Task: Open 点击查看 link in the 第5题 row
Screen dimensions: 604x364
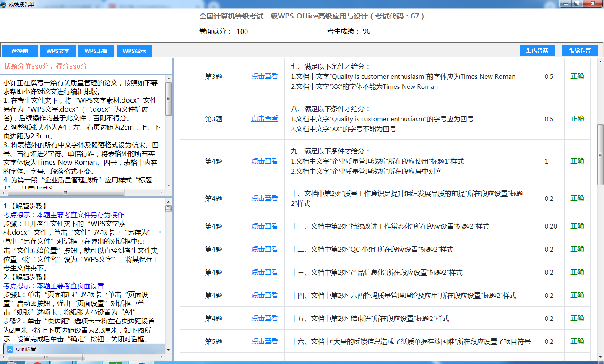Action: point(265,341)
